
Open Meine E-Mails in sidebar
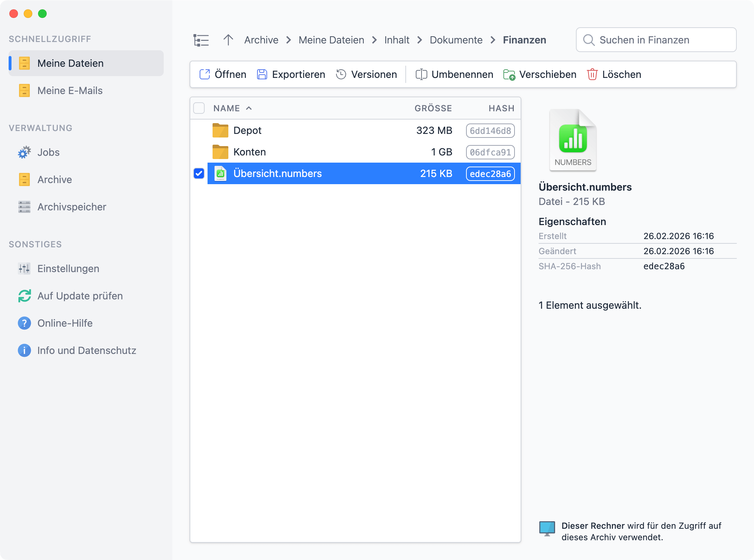point(70,90)
